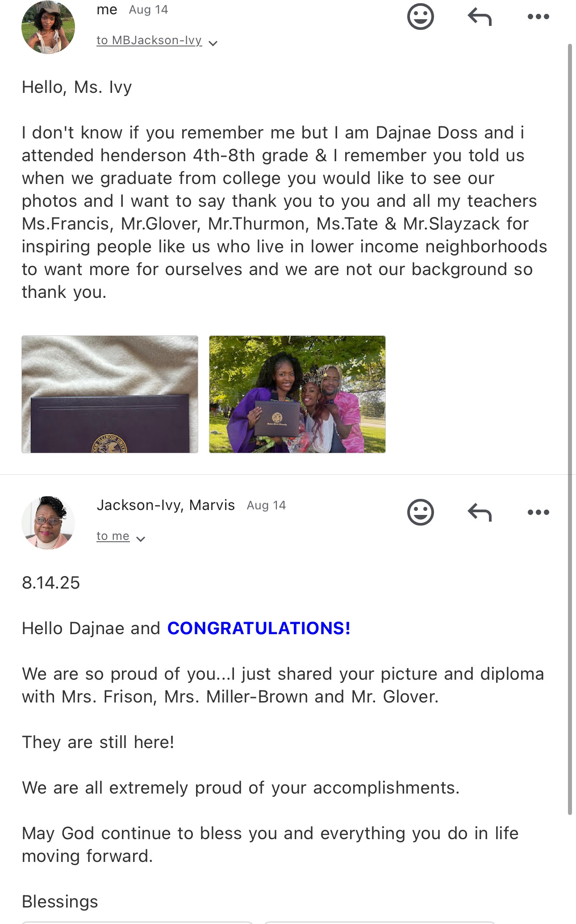The height and width of the screenshot is (924, 576).
Task: Reply to Jackson-Ivy, Marvis's email
Action: click(480, 512)
